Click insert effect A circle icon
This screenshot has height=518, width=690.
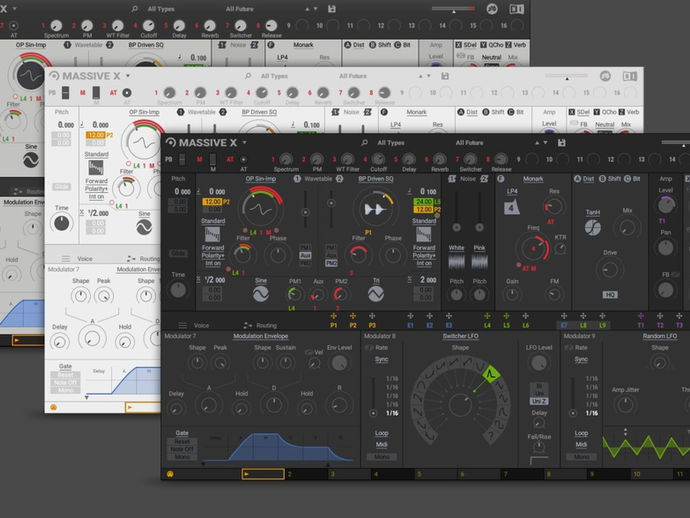click(x=577, y=179)
